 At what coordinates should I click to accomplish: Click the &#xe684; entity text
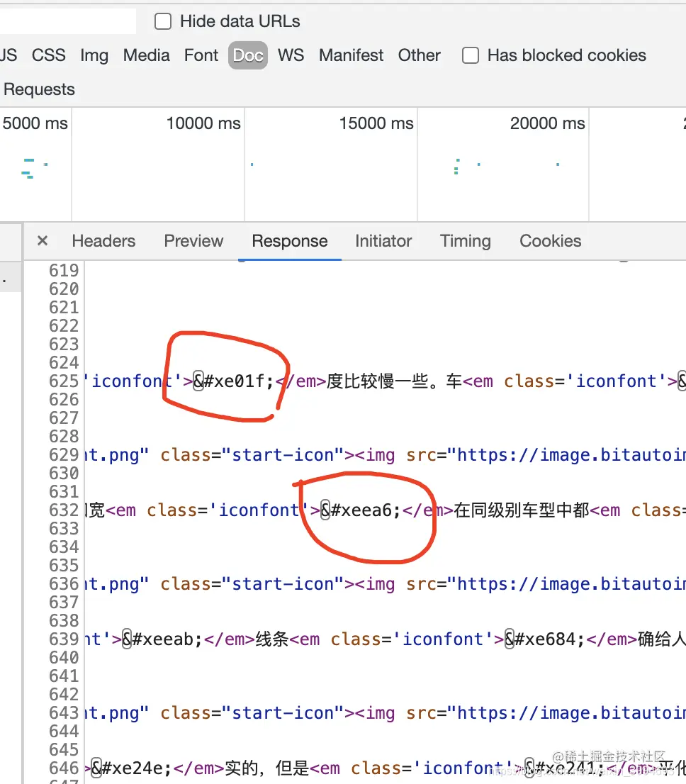coord(544,639)
